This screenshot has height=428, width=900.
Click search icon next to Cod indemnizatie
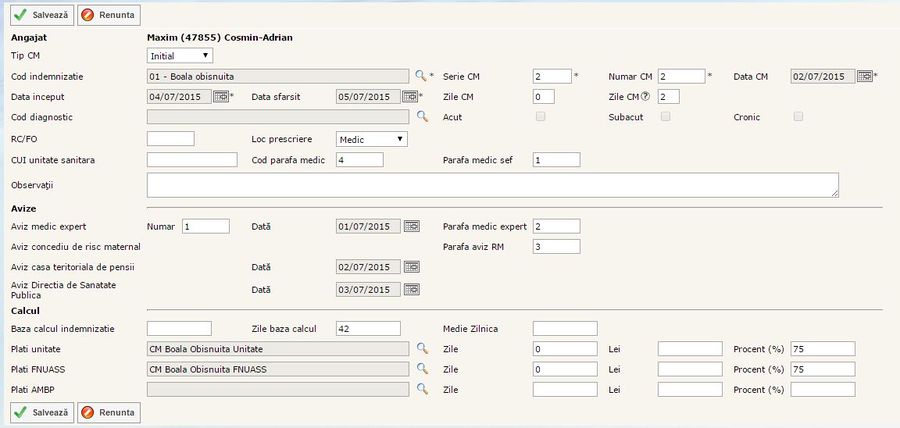(x=421, y=76)
